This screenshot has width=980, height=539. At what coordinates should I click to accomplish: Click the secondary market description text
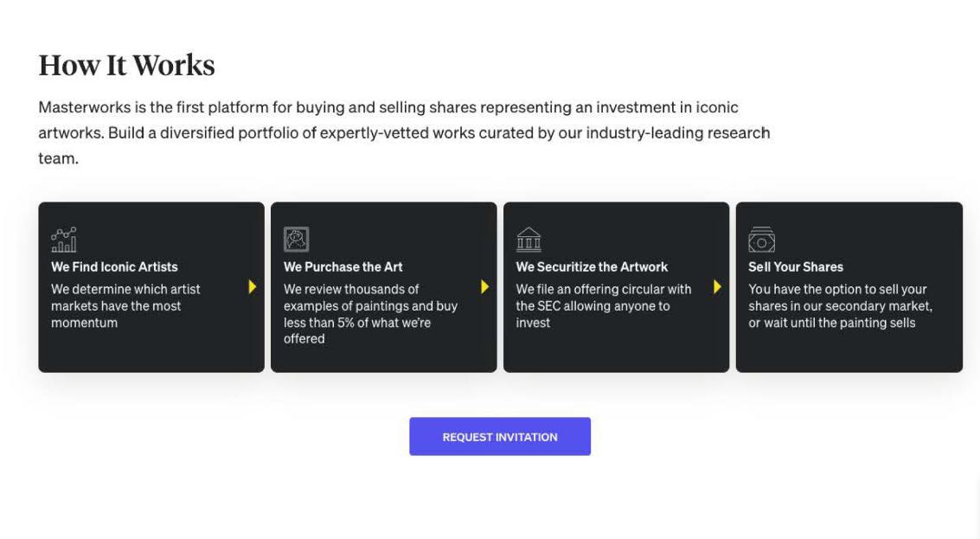click(840, 305)
